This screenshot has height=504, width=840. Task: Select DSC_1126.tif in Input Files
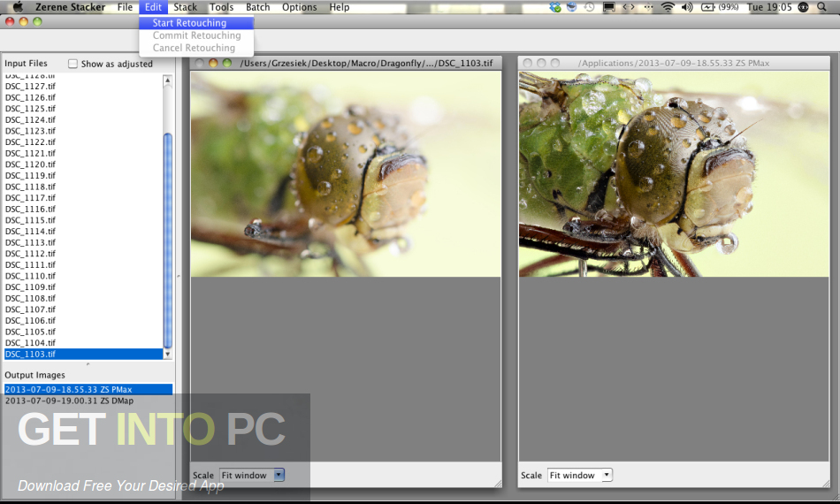tap(84, 97)
